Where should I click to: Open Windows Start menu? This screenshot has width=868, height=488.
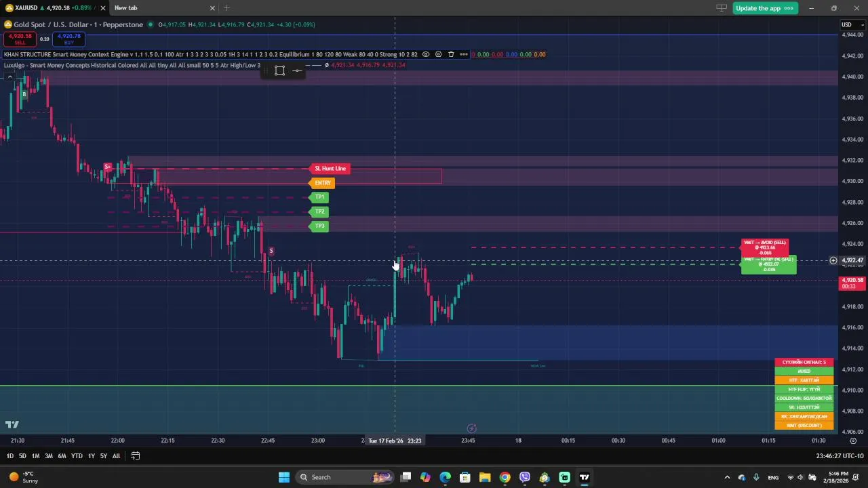(x=283, y=477)
